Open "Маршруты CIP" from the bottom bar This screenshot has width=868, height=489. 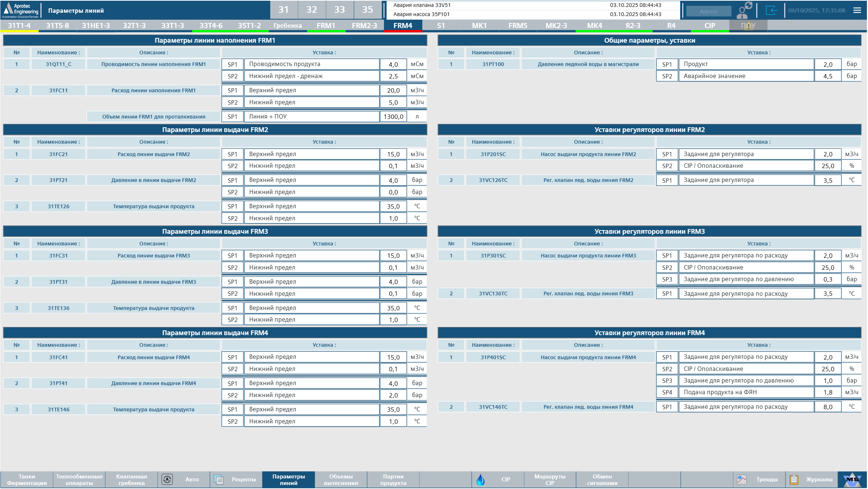550,480
